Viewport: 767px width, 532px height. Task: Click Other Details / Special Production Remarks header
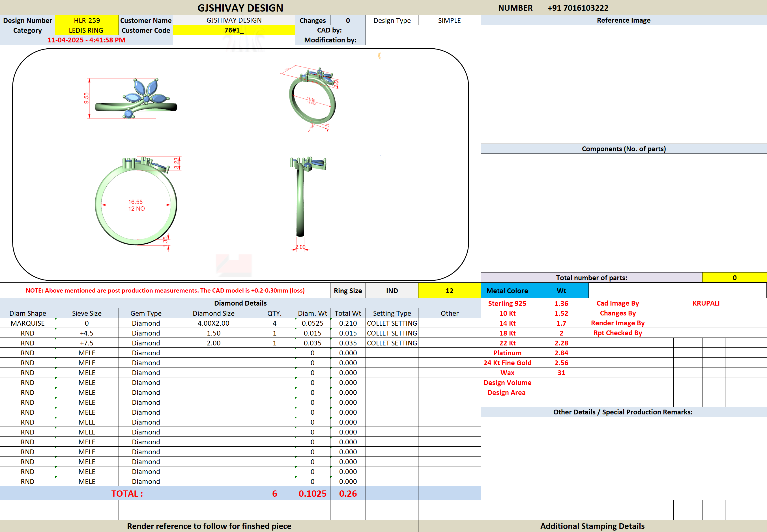624,412
